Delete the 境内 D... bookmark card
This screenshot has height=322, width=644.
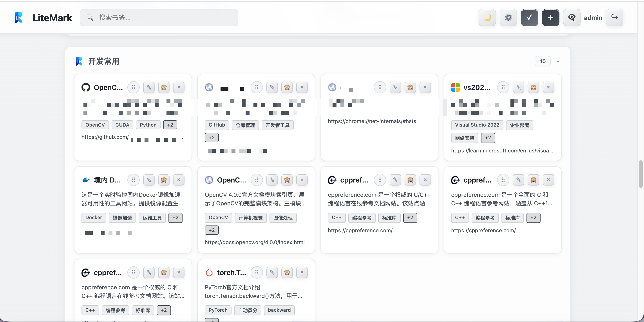pyautogui.click(x=179, y=180)
